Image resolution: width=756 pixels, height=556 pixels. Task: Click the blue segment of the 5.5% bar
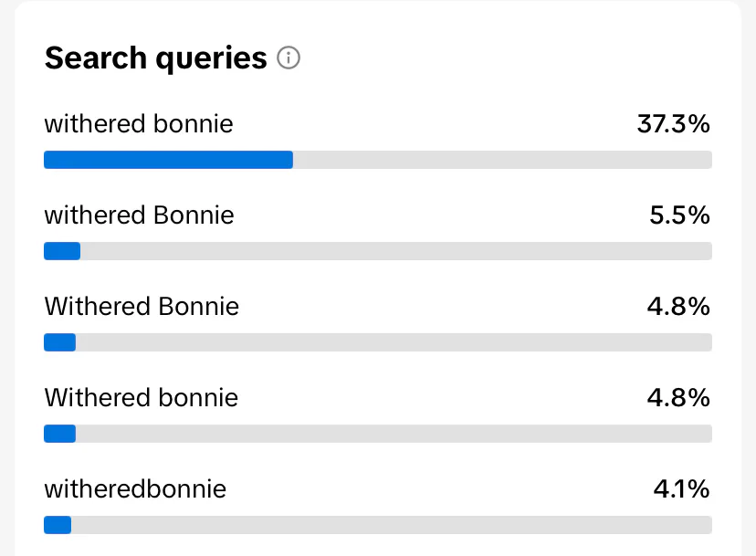tap(62, 251)
